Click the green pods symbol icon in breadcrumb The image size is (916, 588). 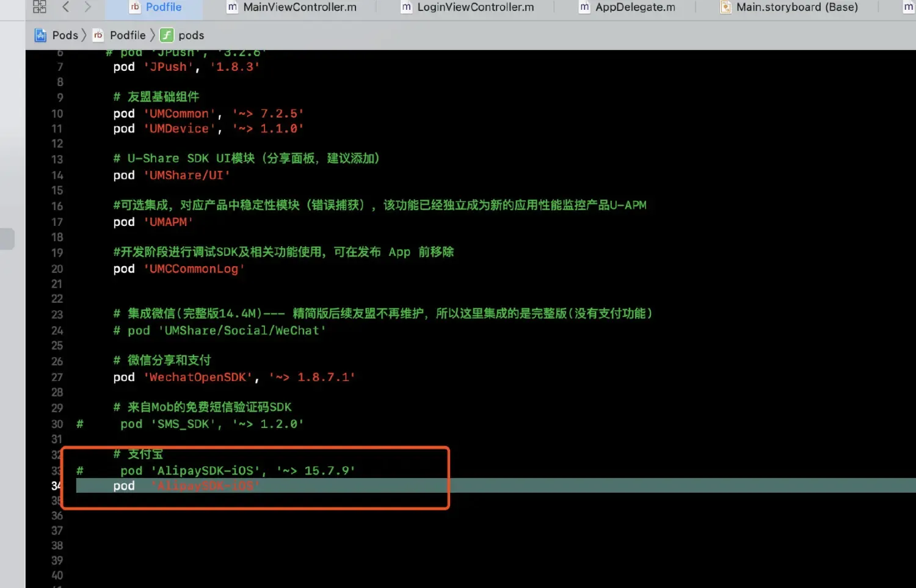click(x=167, y=35)
